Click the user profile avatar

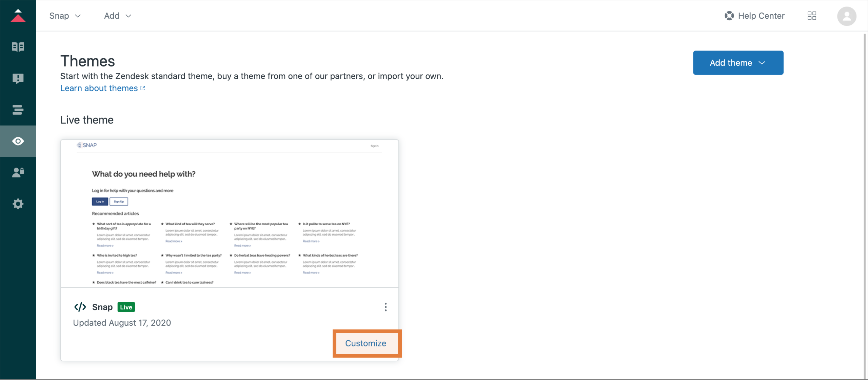point(847,16)
